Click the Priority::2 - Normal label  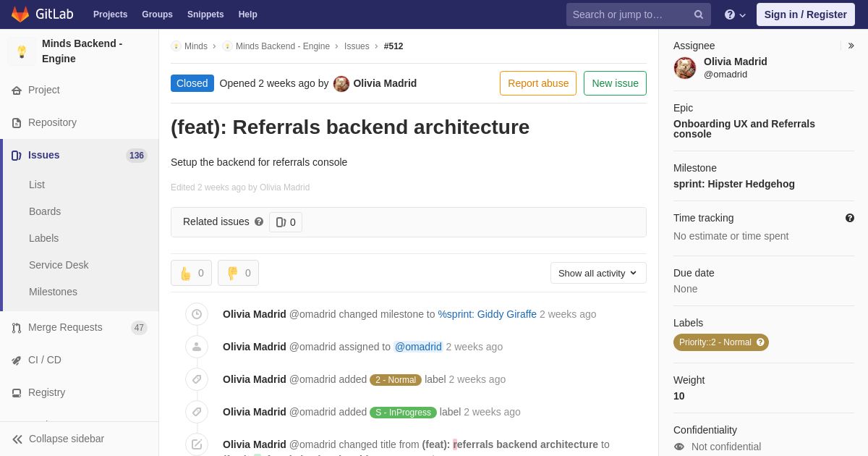pyautogui.click(x=715, y=342)
